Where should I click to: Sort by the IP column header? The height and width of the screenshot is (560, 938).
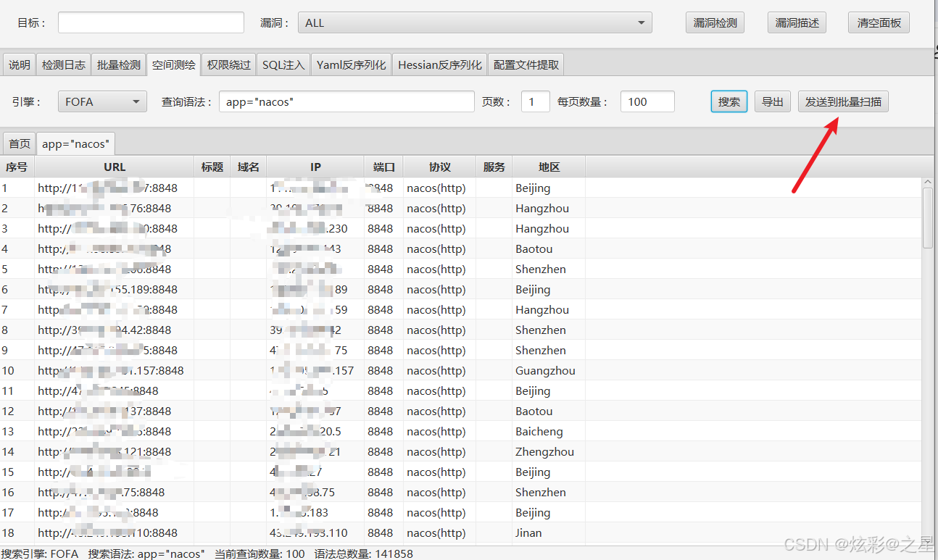[315, 167]
